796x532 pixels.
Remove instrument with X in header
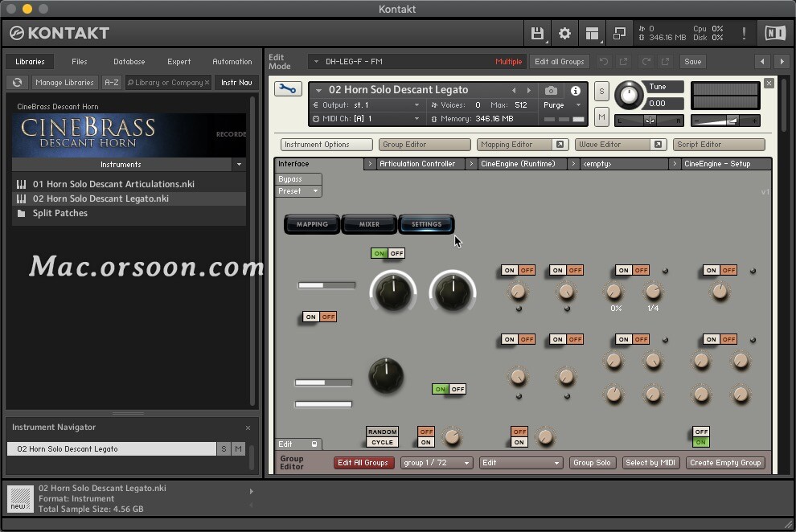click(769, 83)
